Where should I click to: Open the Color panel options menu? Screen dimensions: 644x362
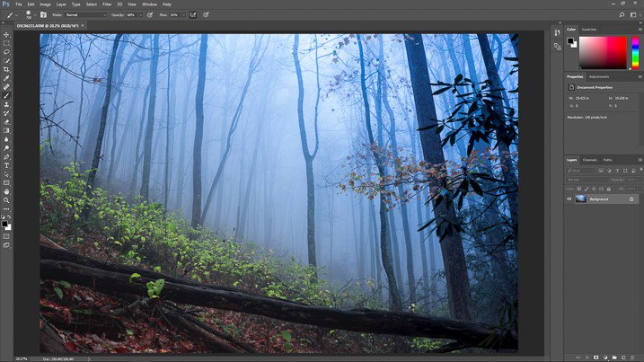[640, 30]
